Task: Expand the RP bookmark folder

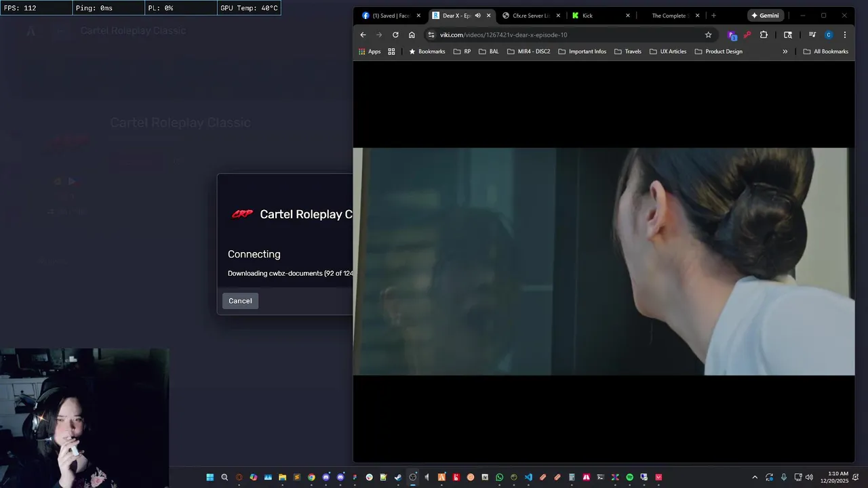Action: tap(462, 52)
